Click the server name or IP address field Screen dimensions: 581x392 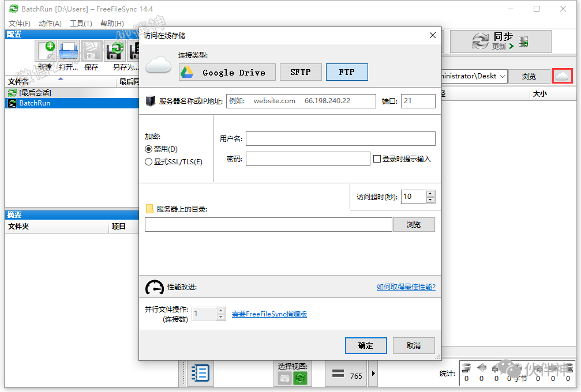[301, 101]
